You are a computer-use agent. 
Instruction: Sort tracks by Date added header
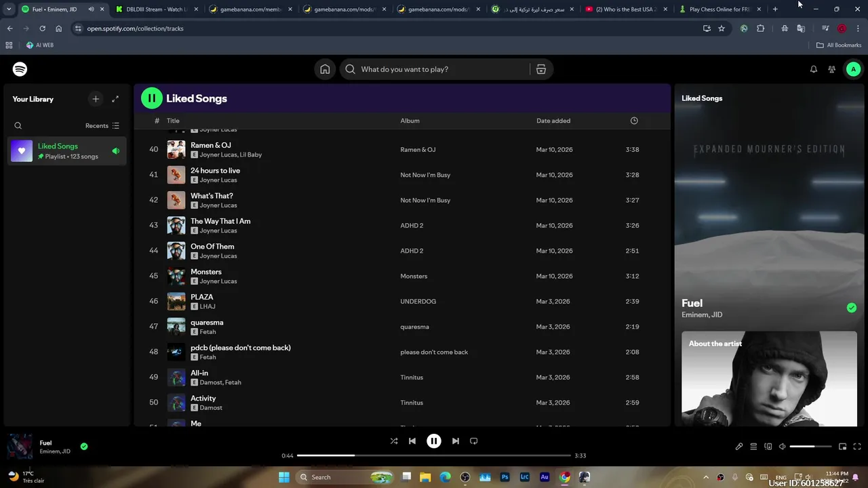553,121
